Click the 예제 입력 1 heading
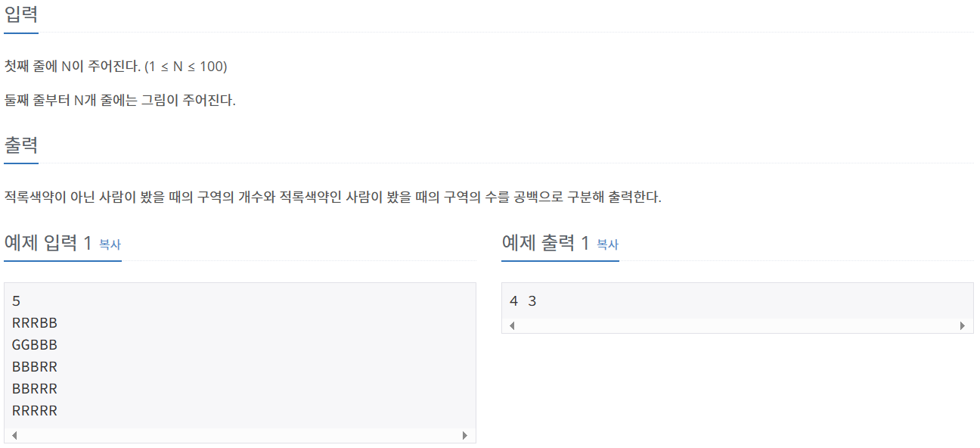This screenshot has height=448, width=980. pos(48,243)
